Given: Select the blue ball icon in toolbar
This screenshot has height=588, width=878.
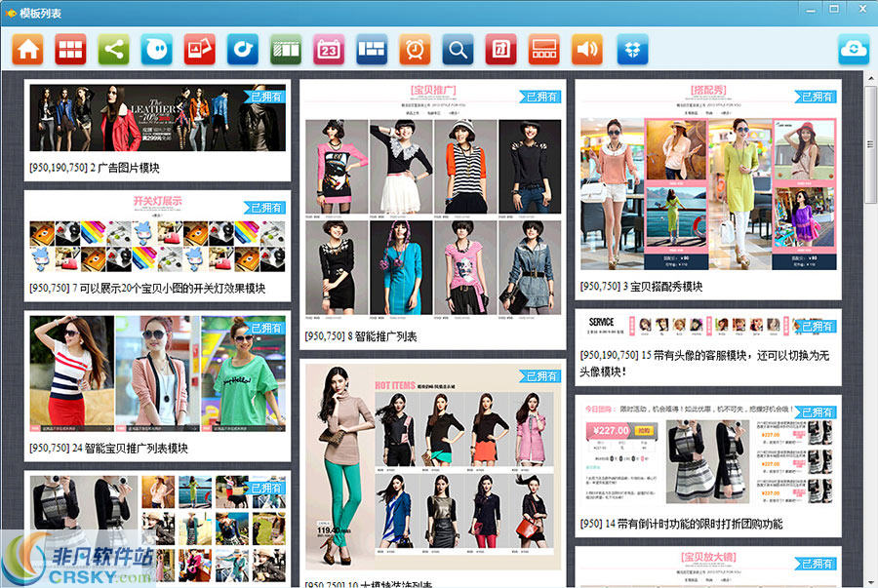Looking at the screenshot, I should tap(155, 49).
